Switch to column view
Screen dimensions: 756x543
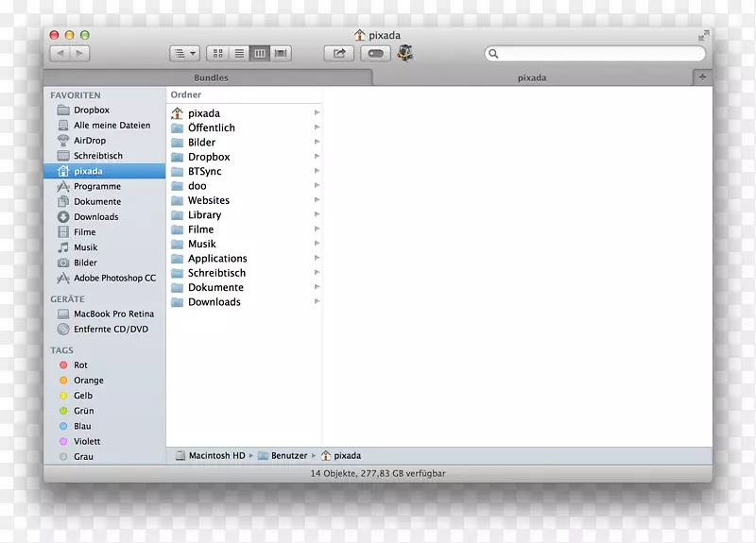click(260, 54)
